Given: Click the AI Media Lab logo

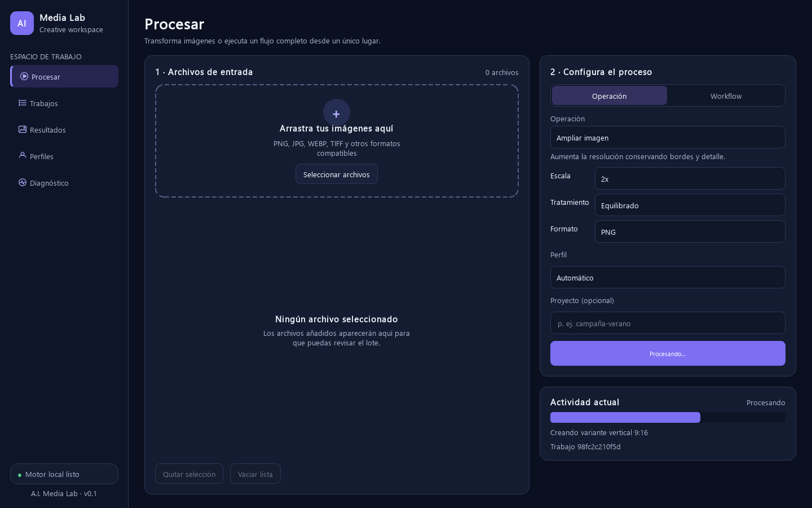Looking at the screenshot, I should (22, 23).
